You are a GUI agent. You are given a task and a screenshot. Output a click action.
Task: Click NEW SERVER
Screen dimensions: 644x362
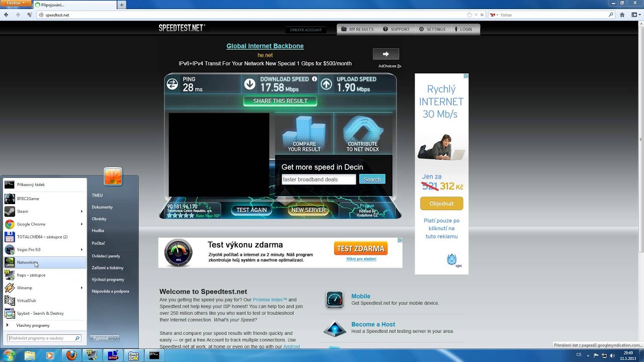coord(308,210)
